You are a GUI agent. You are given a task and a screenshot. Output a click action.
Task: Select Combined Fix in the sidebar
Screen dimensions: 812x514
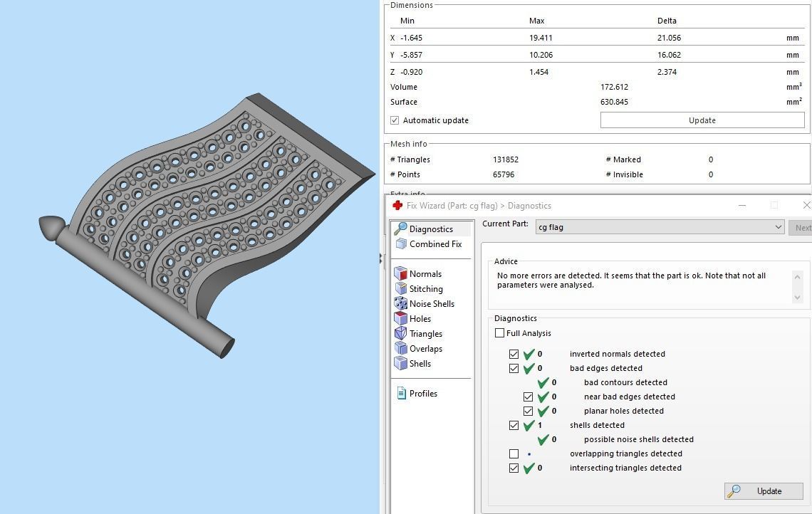pyautogui.click(x=435, y=243)
